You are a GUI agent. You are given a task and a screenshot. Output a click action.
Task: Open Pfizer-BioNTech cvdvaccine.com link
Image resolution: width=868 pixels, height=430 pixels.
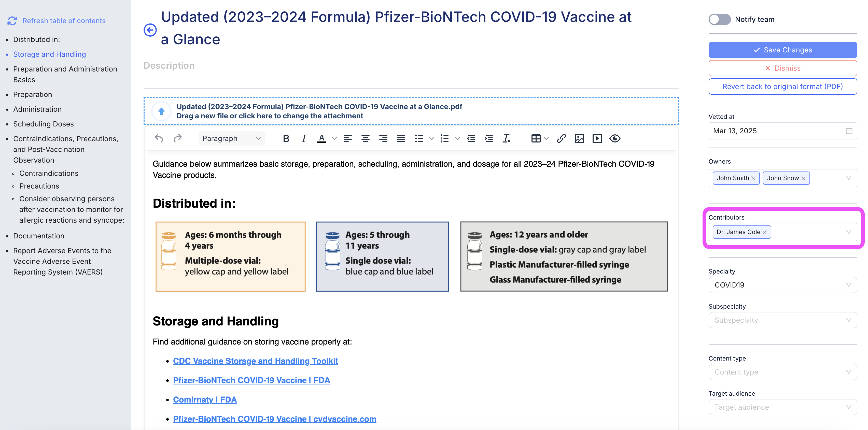tap(275, 419)
